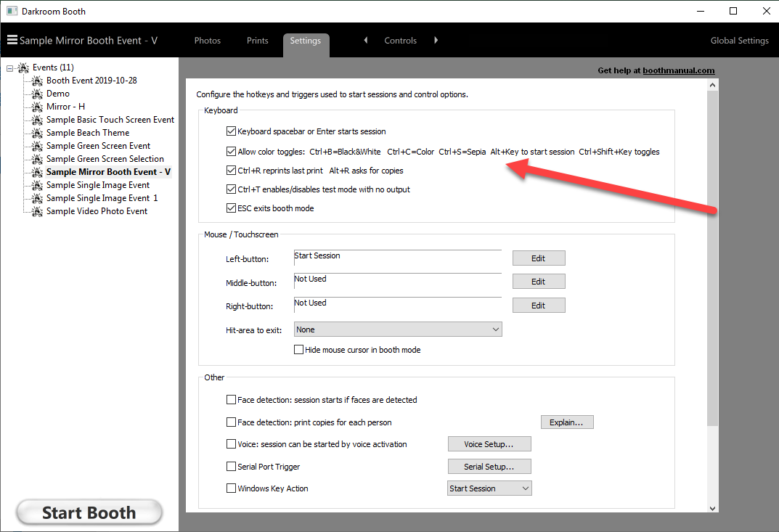Click the icon next to Mirror - H
The image size is (779, 532).
(x=37, y=107)
